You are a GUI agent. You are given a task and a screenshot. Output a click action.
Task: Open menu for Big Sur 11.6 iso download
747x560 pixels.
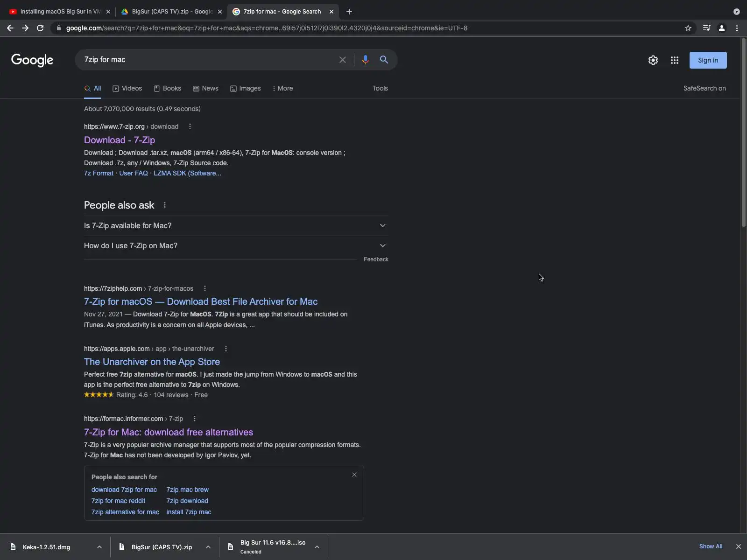(317, 547)
